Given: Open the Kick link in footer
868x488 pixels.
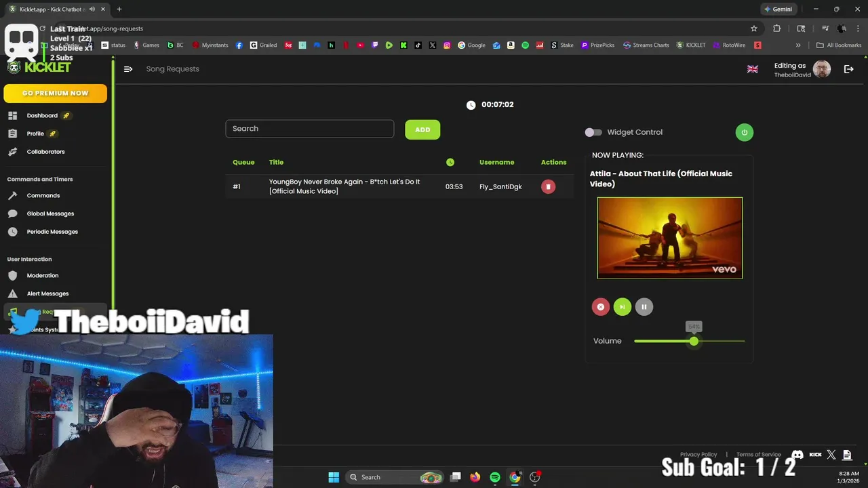Looking at the screenshot, I should 815,455.
